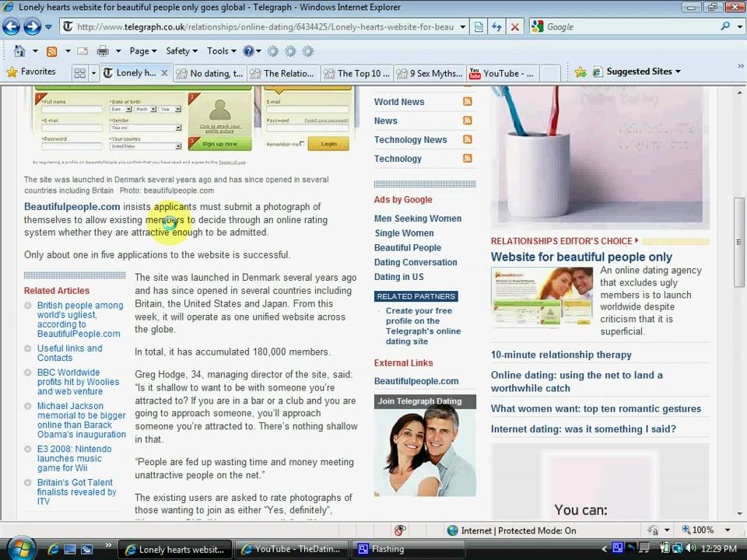Expand the recent pages dropdown arrow
Viewport: 747px width, 560px height.
[x=48, y=26]
